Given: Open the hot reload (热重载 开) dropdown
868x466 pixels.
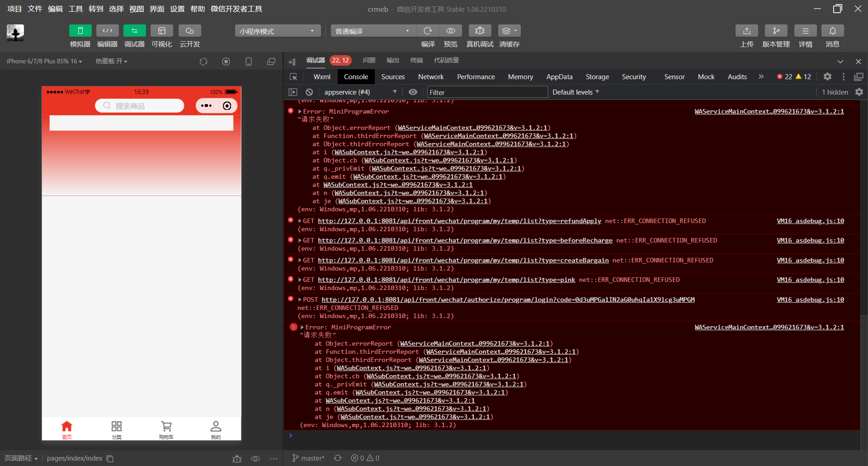Looking at the screenshot, I should click(x=111, y=61).
